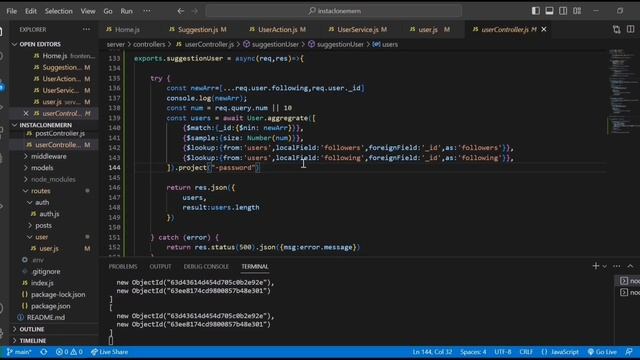
Task: Select the Terminal panel tab
Action: click(x=255, y=267)
